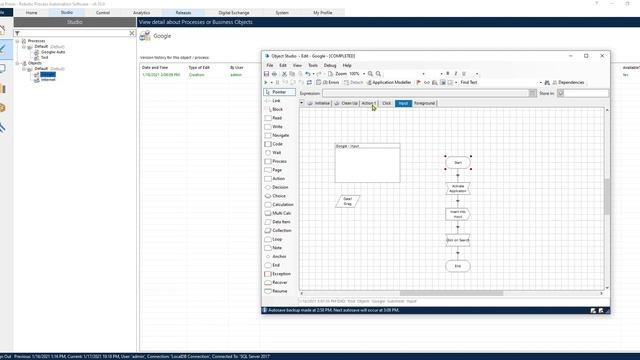Select the Resume stage tool
Screen dimensions: 640x360
click(x=276, y=291)
